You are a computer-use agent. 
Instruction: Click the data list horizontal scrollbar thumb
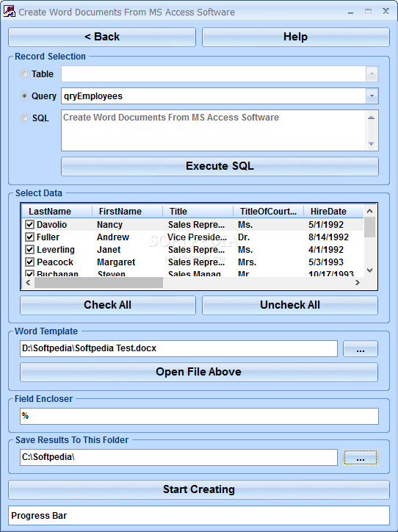pyautogui.click(x=98, y=282)
